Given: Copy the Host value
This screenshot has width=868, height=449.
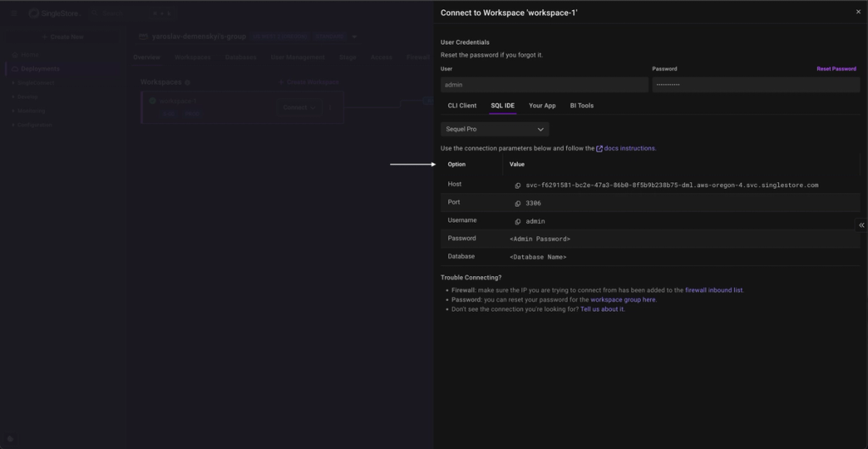Looking at the screenshot, I should (518, 186).
